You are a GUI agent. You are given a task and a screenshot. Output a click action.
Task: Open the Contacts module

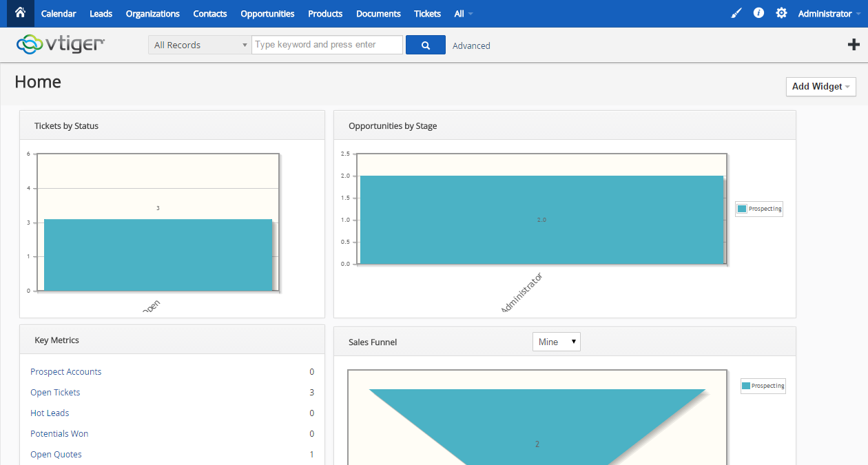(210, 14)
